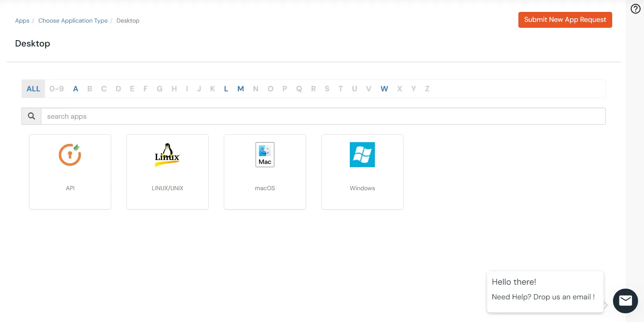Go to Apps breadcrumb link

pos(22,21)
